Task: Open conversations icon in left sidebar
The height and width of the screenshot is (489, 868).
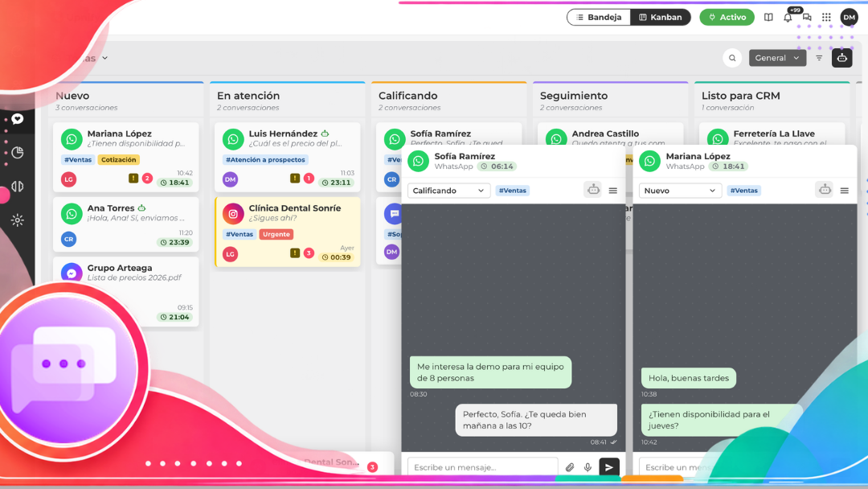Action: point(18,118)
